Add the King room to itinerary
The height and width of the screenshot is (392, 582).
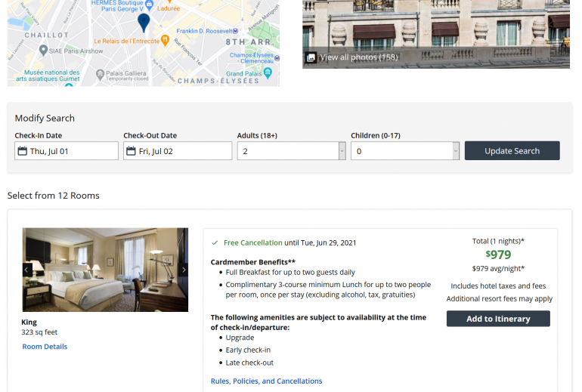tap(498, 319)
